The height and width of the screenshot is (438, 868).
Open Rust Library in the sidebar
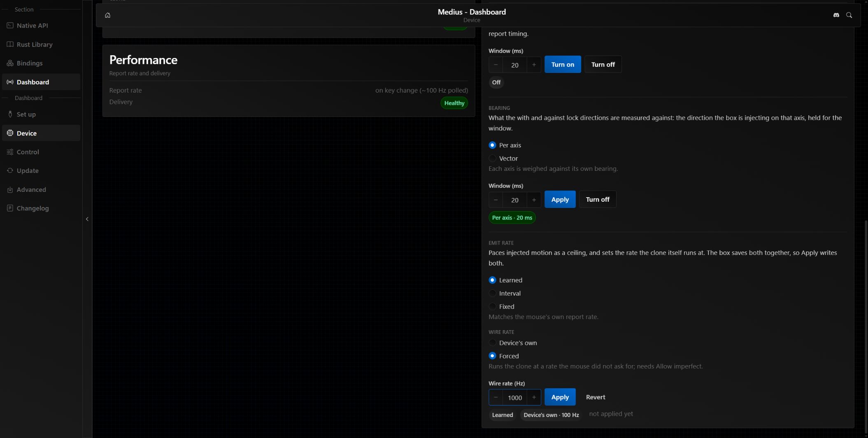41,44
